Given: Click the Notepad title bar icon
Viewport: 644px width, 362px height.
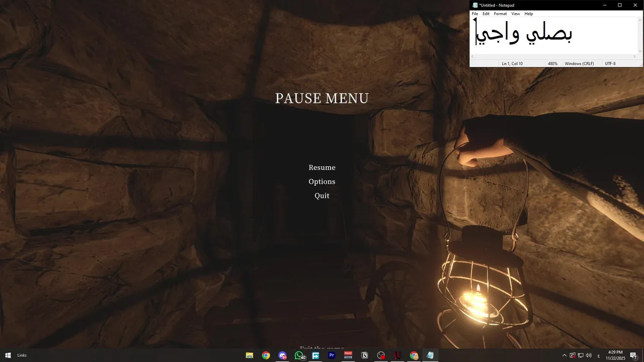Looking at the screenshot, I should coord(475,5).
